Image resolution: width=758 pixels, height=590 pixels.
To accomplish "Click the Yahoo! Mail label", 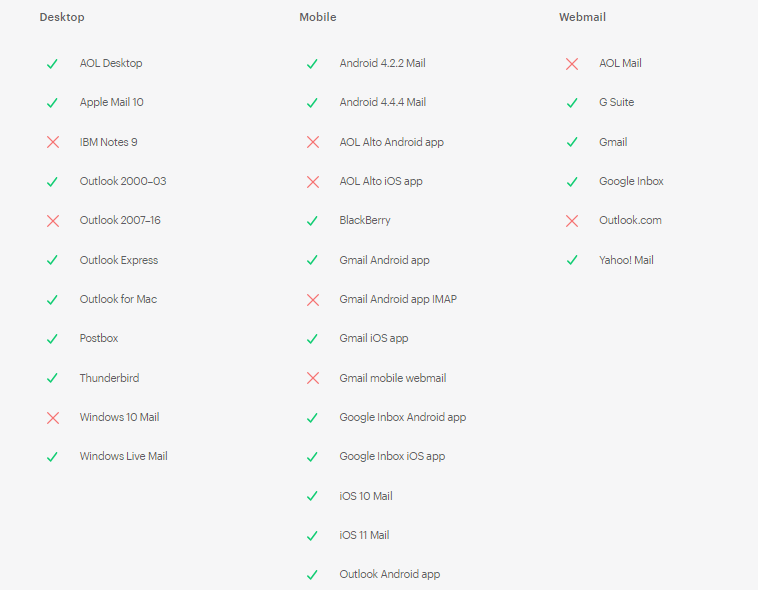I will (626, 260).
